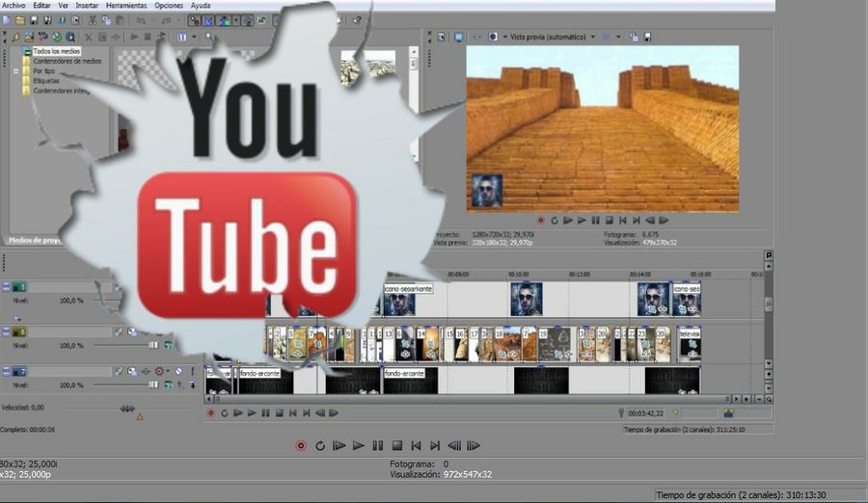Pause in the video preview transport

(596, 221)
